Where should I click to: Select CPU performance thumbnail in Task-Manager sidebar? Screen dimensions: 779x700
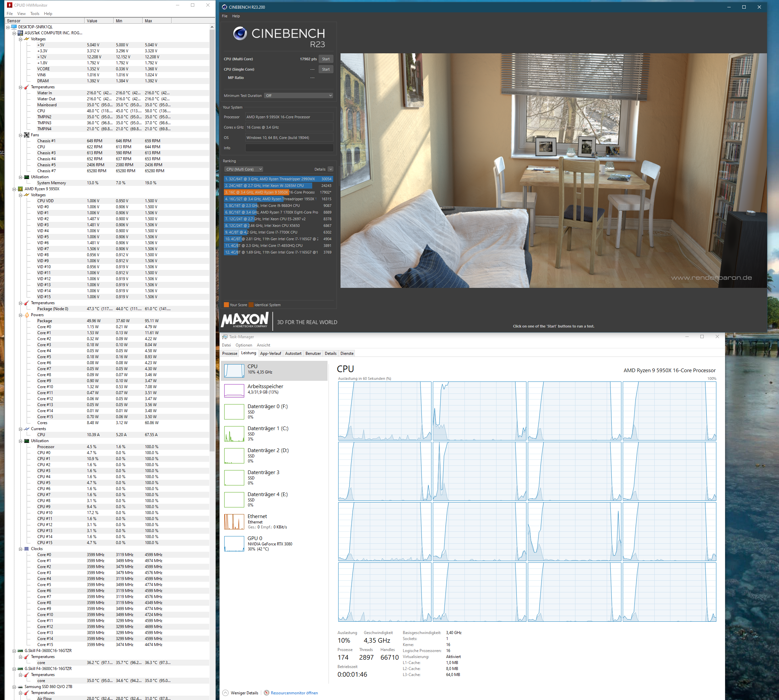pos(234,370)
